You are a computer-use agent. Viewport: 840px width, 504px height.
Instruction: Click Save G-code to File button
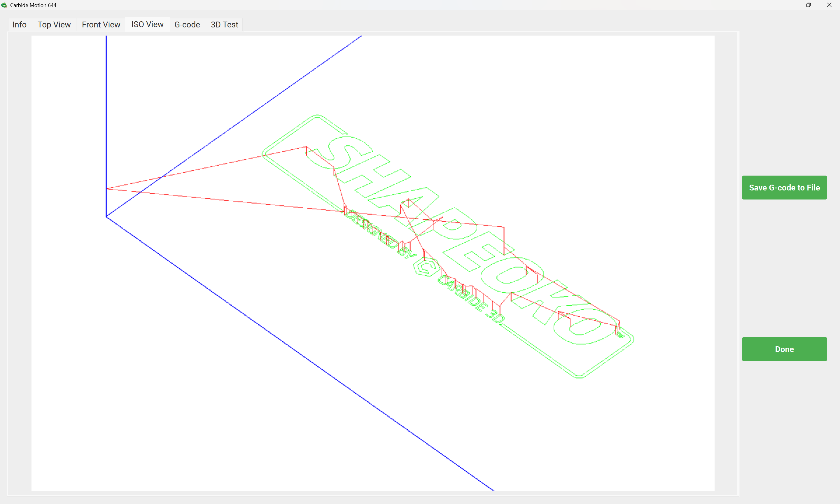(x=784, y=188)
